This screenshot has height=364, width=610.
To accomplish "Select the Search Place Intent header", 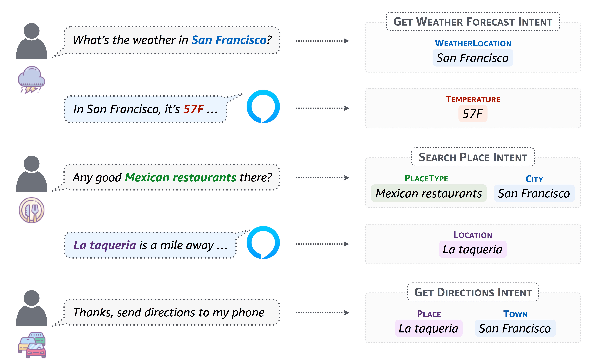I will [x=473, y=157].
